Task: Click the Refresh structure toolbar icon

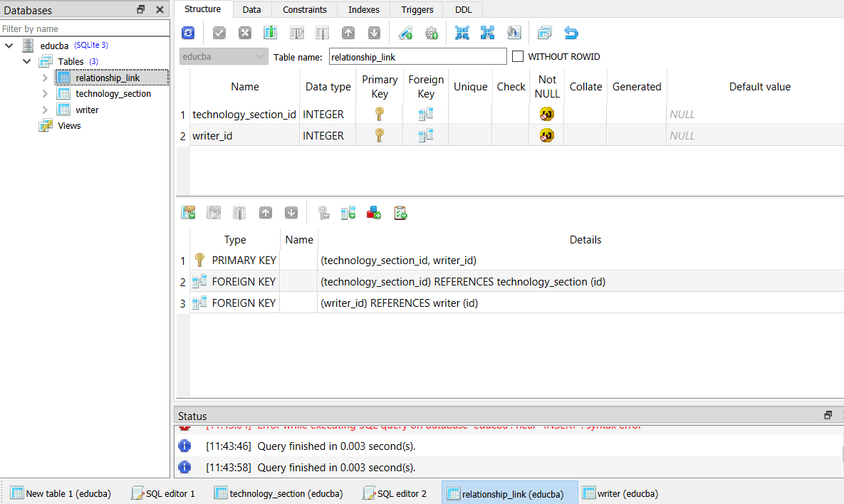Action: [x=188, y=33]
